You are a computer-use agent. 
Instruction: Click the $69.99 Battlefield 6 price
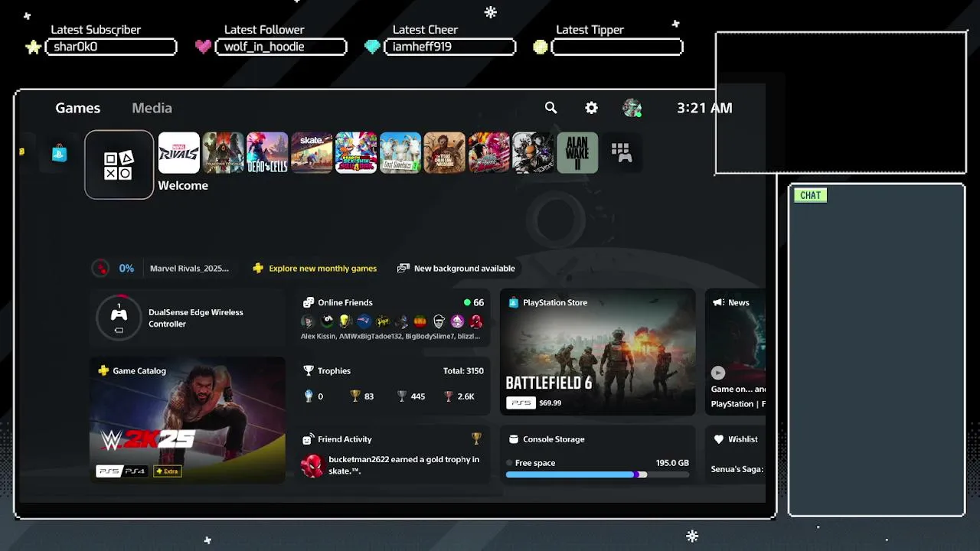[550, 403]
